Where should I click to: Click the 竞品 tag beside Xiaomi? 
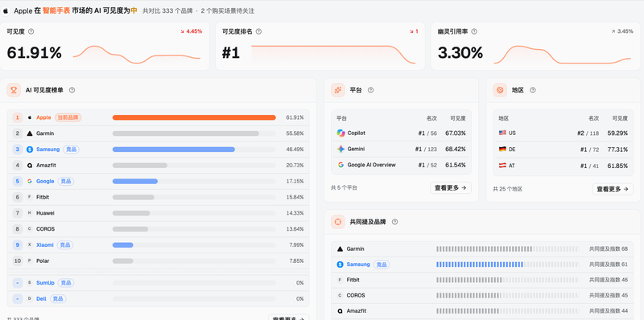coord(65,245)
